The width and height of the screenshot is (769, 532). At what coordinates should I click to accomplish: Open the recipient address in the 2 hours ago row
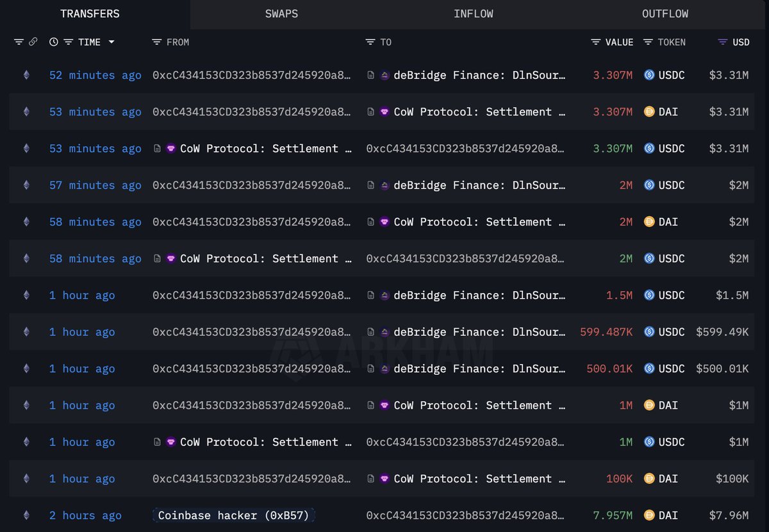[x=466, y=515]
